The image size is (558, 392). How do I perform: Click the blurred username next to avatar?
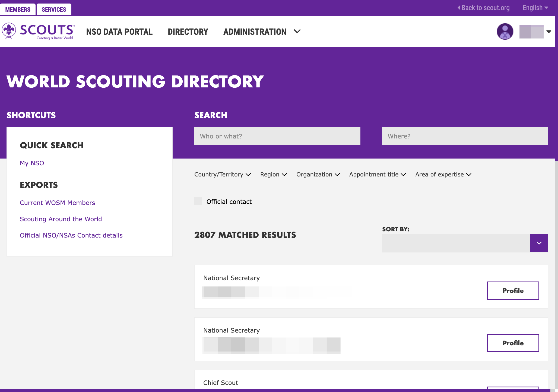tap(531, 32)
